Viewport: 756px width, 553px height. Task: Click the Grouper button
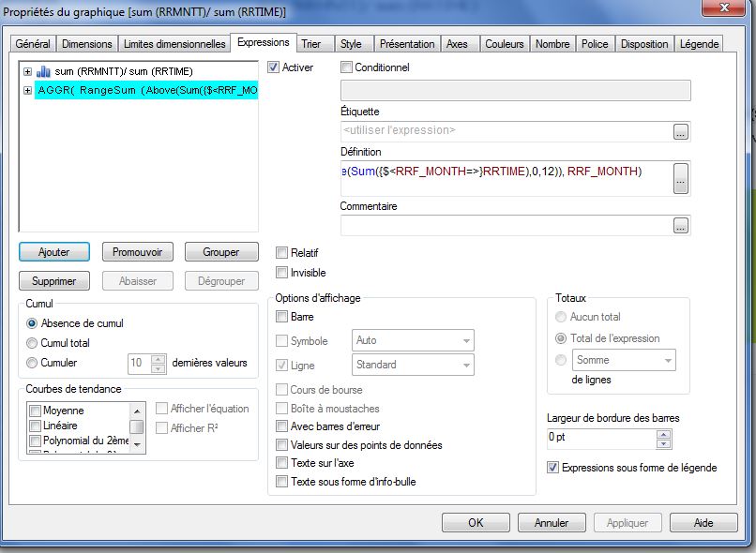[x=221, y=252]
